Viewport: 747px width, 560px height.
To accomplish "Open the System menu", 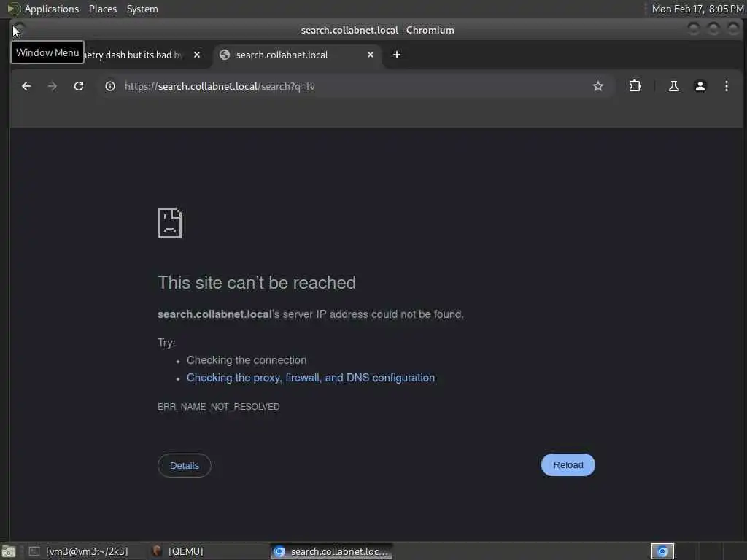I will click(142, 9).
